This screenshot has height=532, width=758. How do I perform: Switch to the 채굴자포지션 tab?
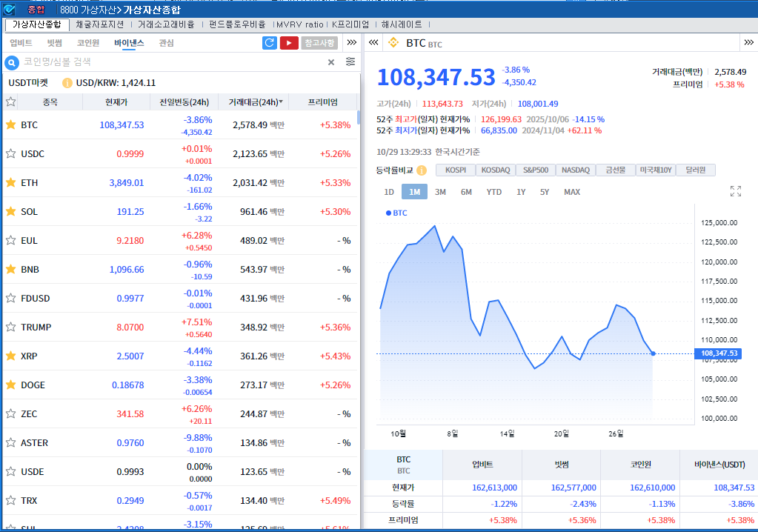coord(100,23)
